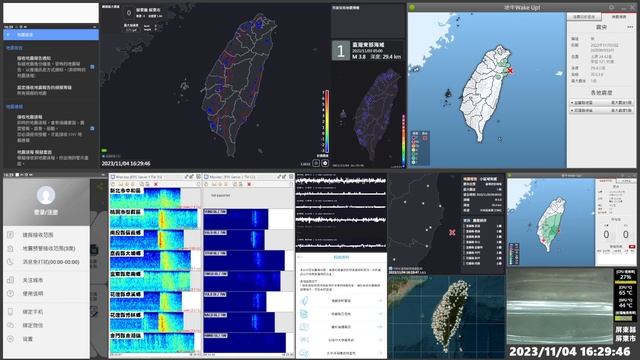Click the vertical intensity color scale on dark map

coord(327,121)
